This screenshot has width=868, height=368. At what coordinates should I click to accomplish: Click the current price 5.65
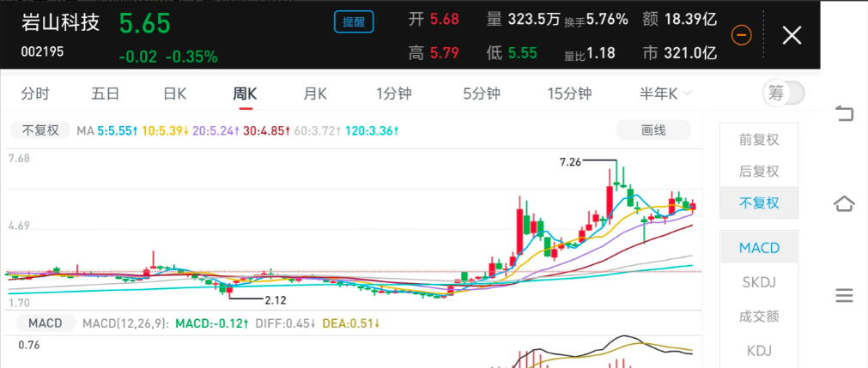[144, 24]
